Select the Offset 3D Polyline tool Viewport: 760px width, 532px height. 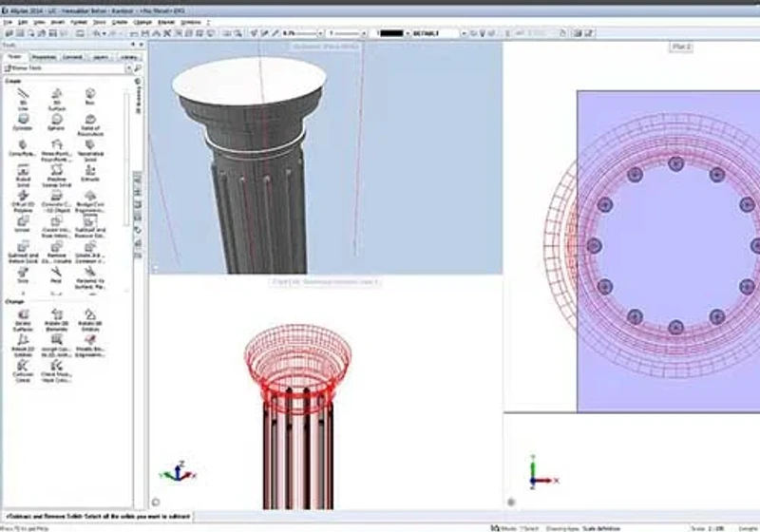pyautogui.click(x=23, y=200)
